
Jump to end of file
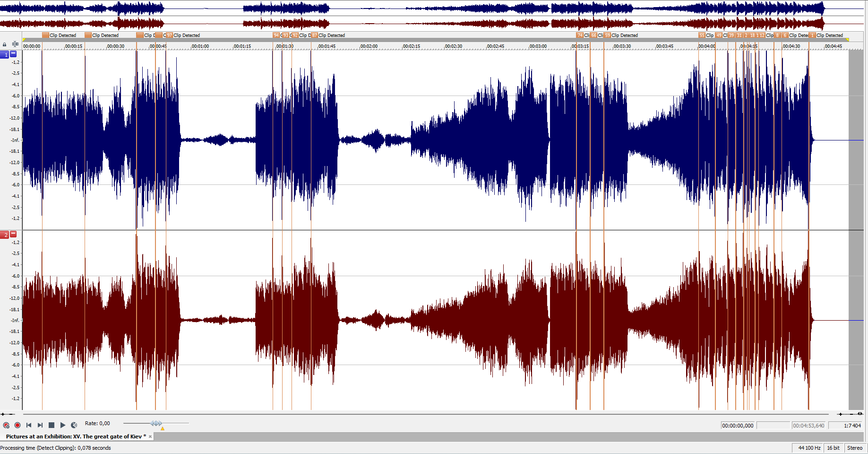pyautogui.click(x=40, y=425)
